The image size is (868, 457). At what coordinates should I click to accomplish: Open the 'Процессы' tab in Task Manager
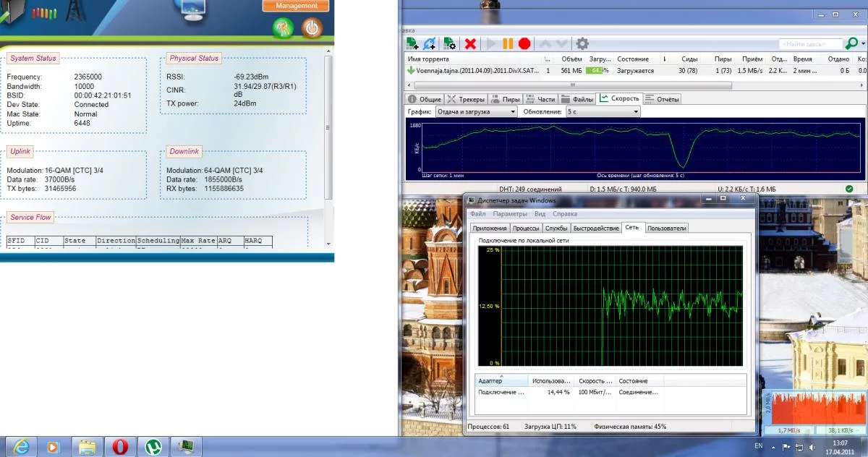click(x=527, y=228)
